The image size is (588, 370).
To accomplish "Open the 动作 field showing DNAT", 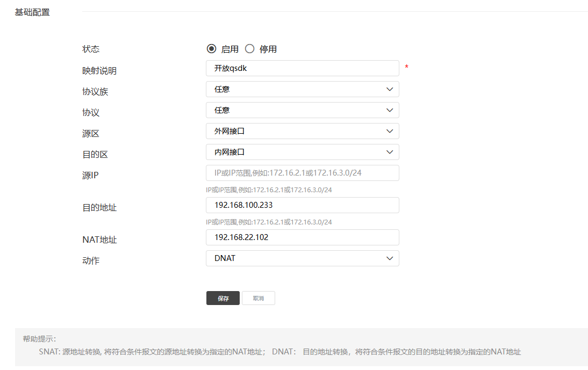I will click(x=296, y=258).
